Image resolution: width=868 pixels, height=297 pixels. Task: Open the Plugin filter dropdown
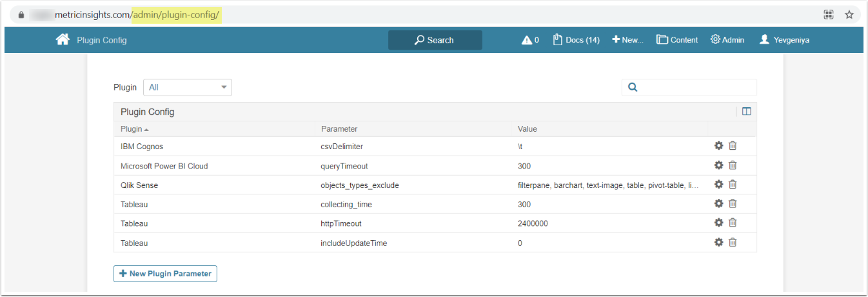tap(187, 87)
